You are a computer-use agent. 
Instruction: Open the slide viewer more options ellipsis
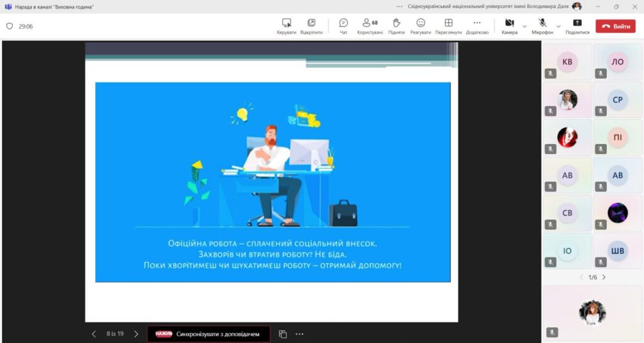click(299, 334)
